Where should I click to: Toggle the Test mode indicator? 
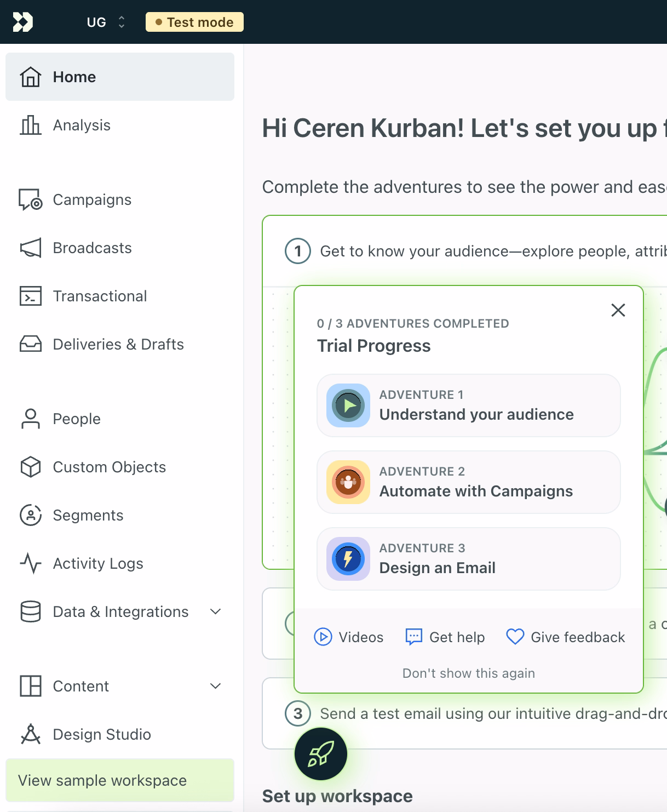[193, 22]
